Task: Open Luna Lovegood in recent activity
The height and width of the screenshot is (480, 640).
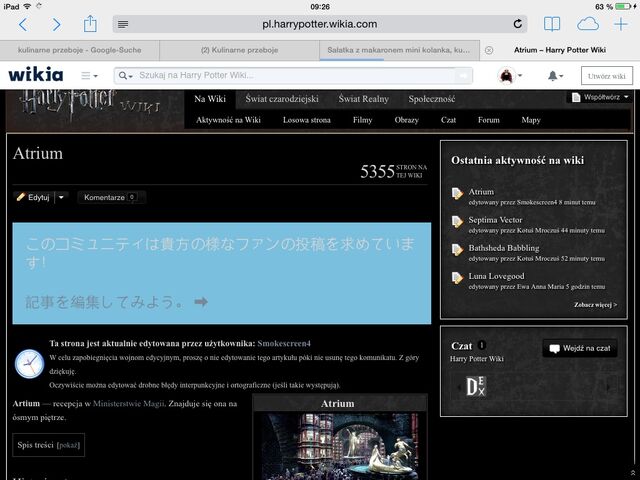Action: [x=496, y=276]
